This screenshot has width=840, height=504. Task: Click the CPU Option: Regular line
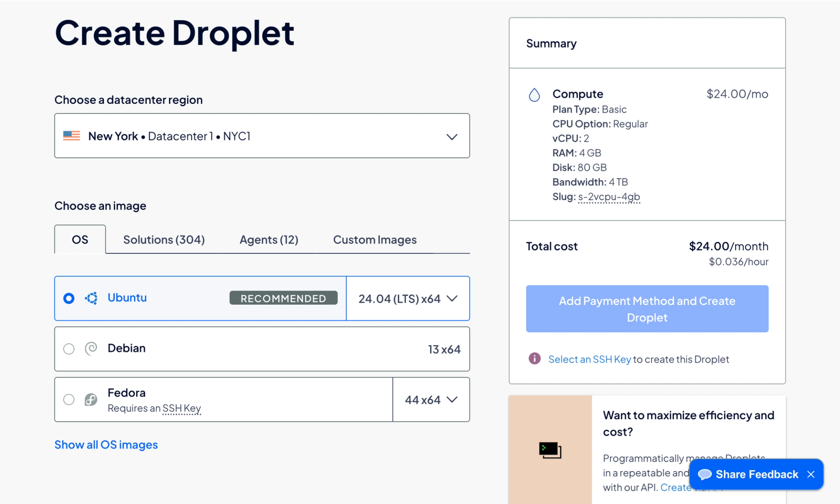tap(600, 124)
